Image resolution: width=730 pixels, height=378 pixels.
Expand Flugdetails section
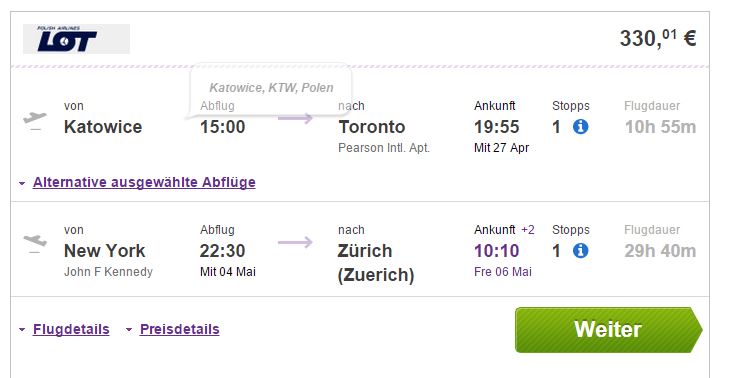click(71, 329)
